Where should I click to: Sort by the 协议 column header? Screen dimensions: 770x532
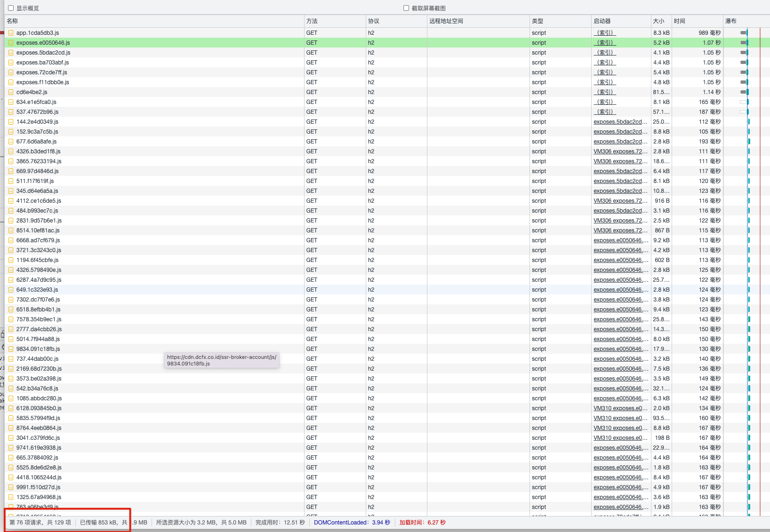tap(396, 21)
